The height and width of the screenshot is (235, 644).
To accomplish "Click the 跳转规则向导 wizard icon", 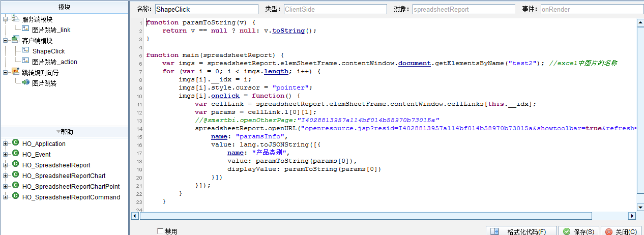I will click(x=15, y=72).
